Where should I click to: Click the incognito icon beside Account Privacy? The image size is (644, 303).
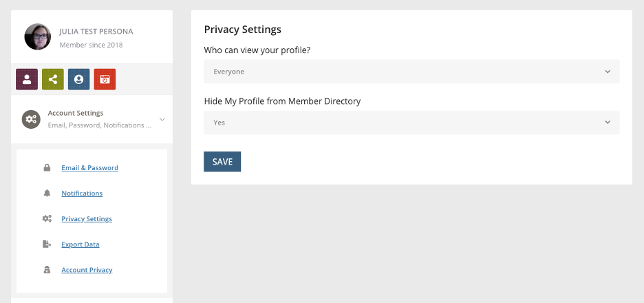(47, 270)
